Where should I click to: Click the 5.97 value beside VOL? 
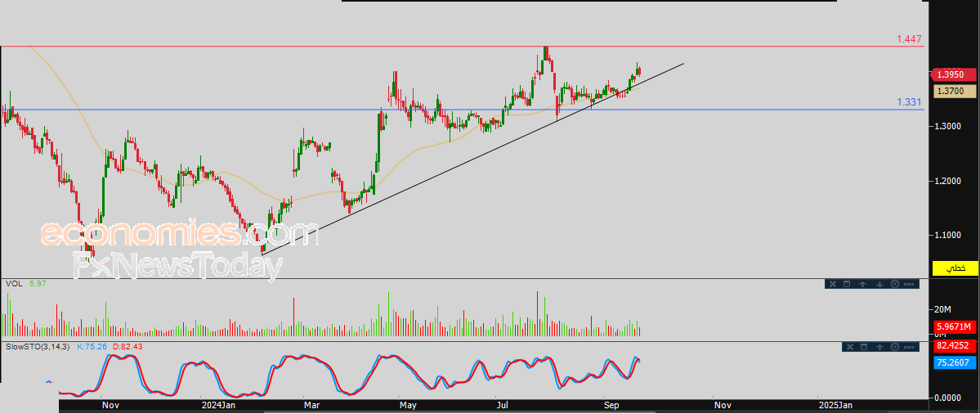pyautogui.click(x=38, y=283)
